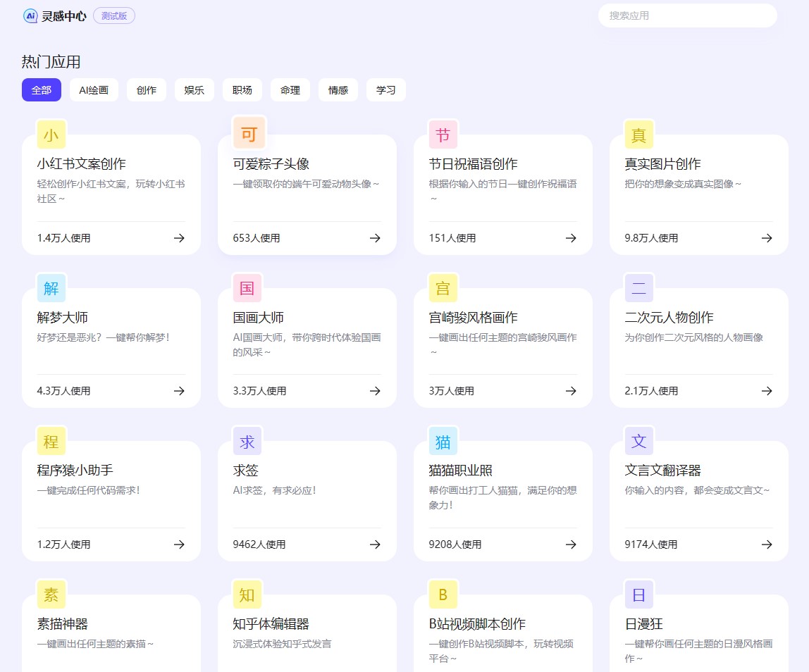This screenshot has height=672, width=809.
Task: Click the yellow B icon for B站视频脚本创作
Action: (443, 595)
